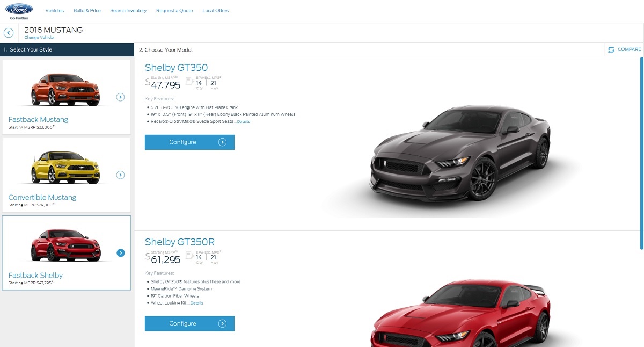Image resolution: width=644 pixels, height=347 pixels.
Task: Click the fuel pump icon for GT350R
Action: coord(189,256)
